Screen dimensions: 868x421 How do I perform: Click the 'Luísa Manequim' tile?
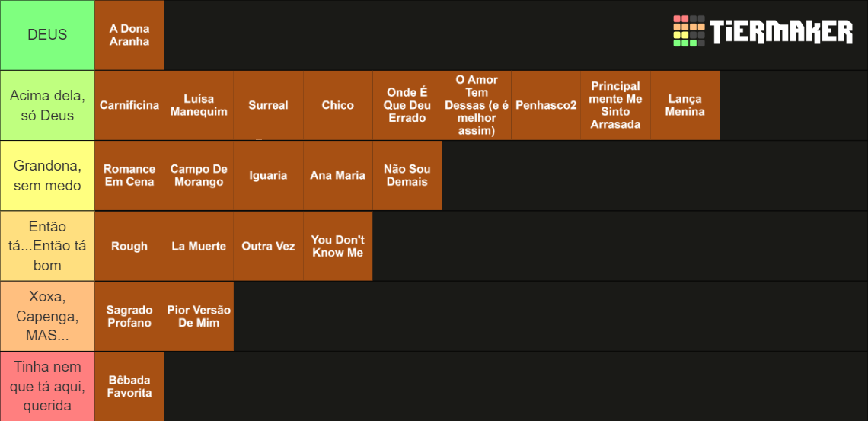click(199, 105)
